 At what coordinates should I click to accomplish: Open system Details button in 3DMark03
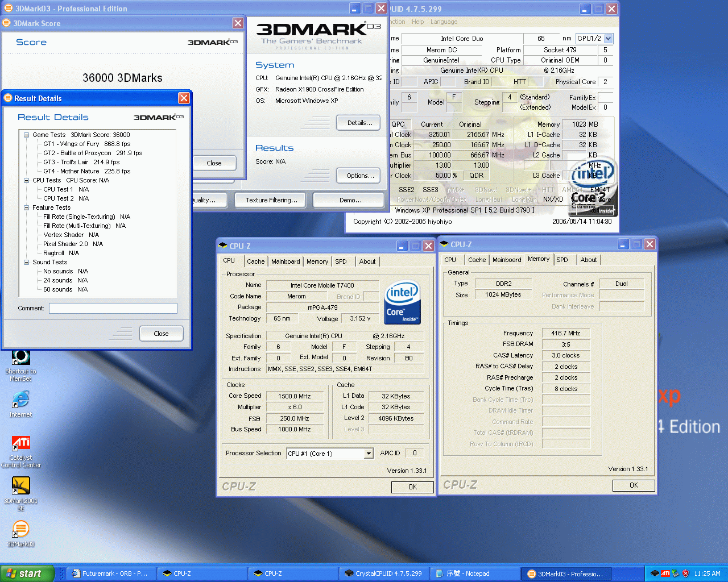point(358,123)
